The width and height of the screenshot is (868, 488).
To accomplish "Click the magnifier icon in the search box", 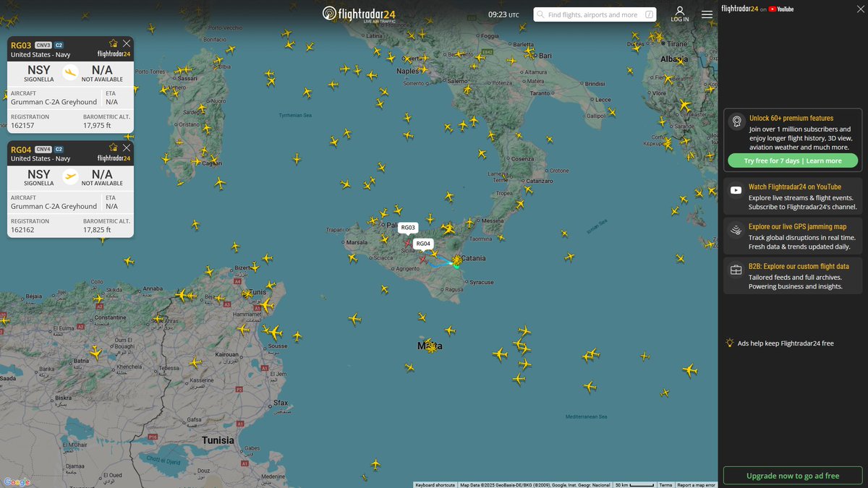I will pyautogui.click(x=541, y=14).
